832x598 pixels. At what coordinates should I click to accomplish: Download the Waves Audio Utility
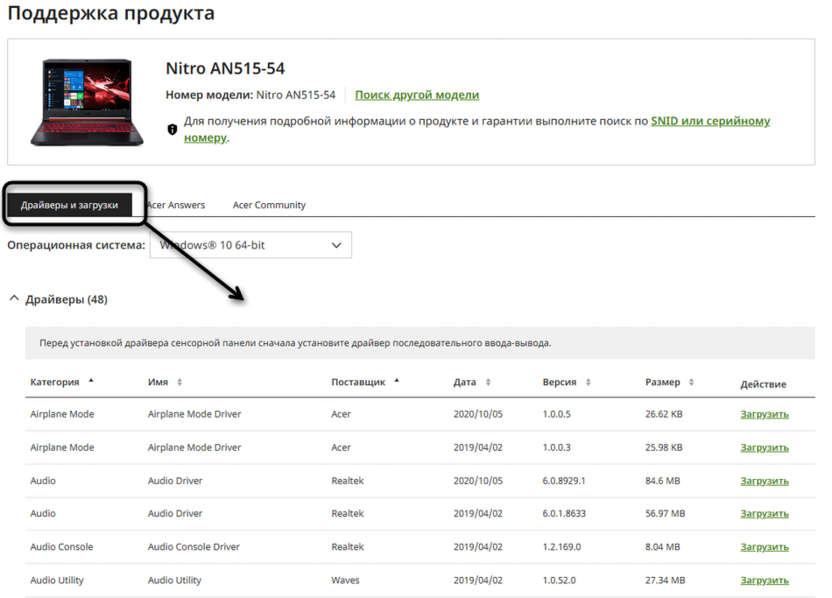click(765, 580)
